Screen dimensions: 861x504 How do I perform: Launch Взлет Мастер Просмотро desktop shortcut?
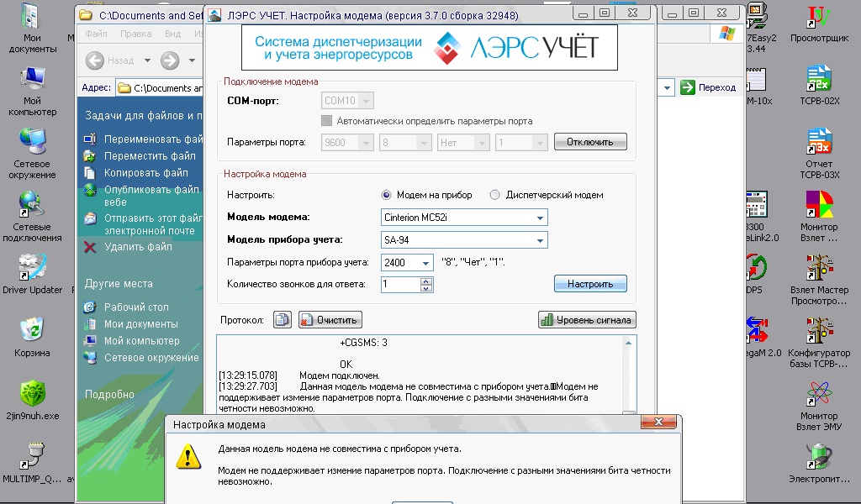coord(819,280)
